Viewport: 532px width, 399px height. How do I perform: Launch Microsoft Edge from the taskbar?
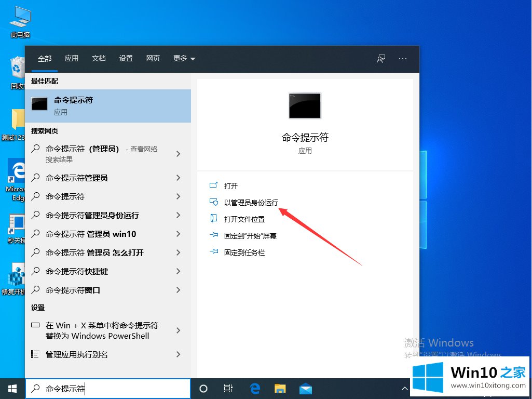pos(255,388)
